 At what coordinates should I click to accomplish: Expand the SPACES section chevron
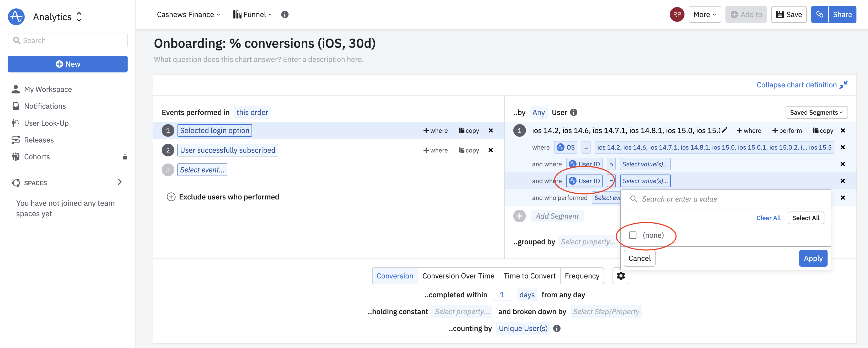[x=119, y=182]
